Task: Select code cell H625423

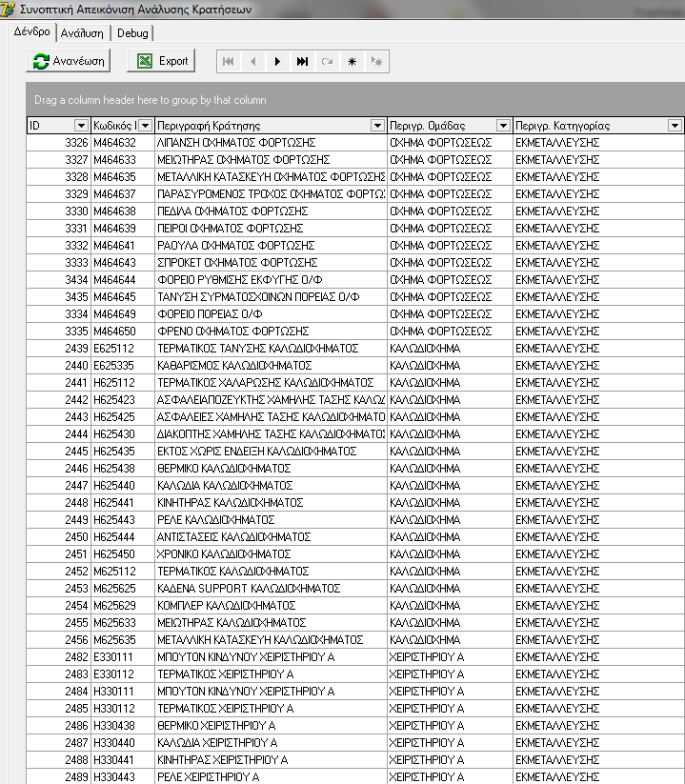Action: click(x=123, y=399)
